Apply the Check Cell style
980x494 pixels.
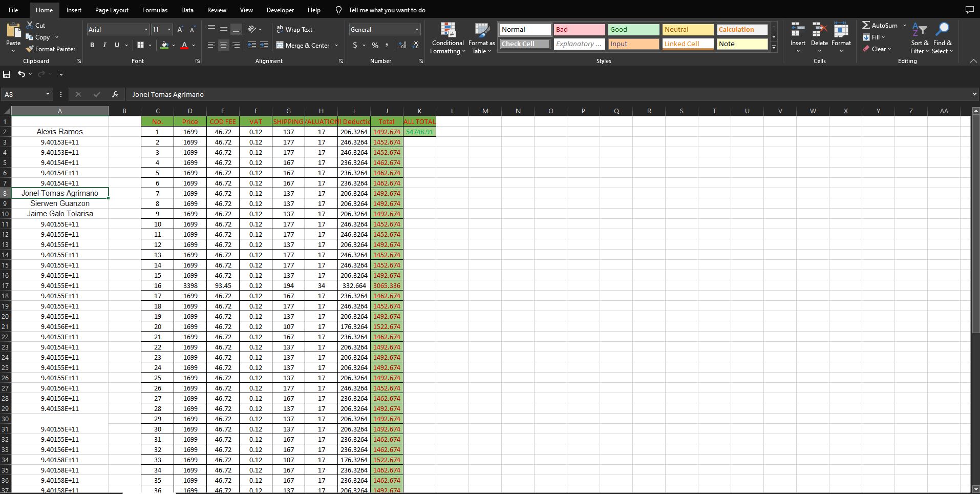[x=525, y=44]
